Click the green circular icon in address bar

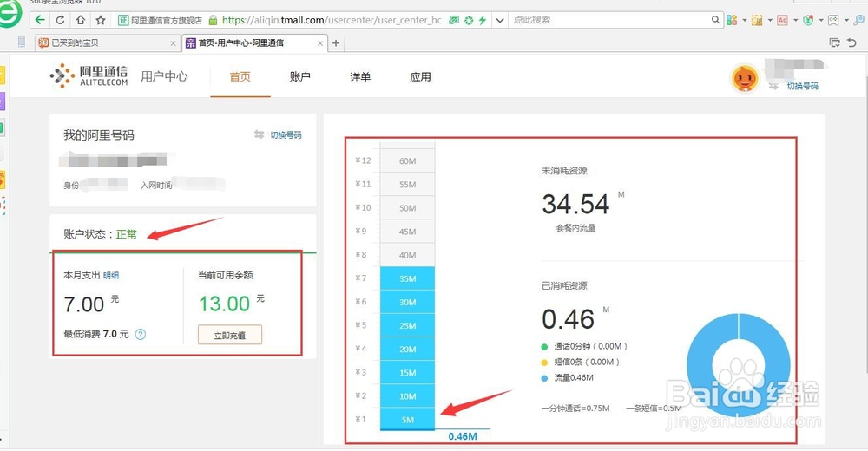[x=469, y=20]
